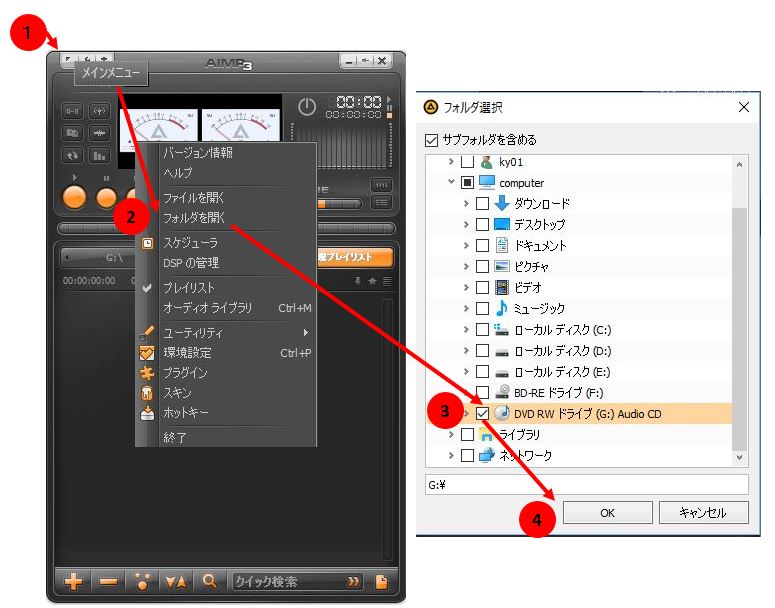This screenshot has height=608, width=775.
Task: Check the ドキュメント folder checkbox
Action: point(482,245)
